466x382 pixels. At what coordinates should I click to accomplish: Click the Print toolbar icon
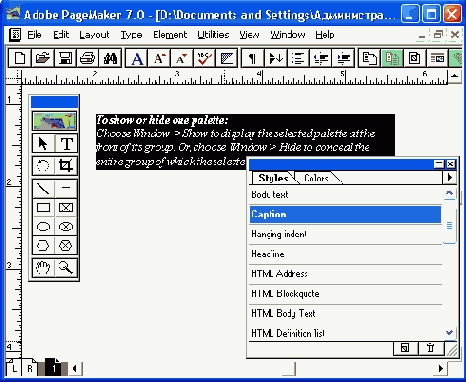(88, 58)
